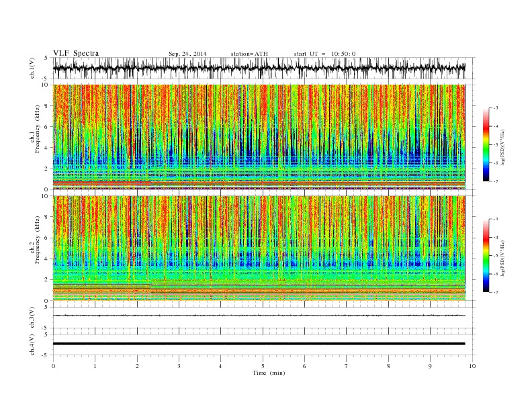The height and width of the screenshot is (411, 532).
Task: Click the ch.4 thick black trace
Action: tap(259, 344)
